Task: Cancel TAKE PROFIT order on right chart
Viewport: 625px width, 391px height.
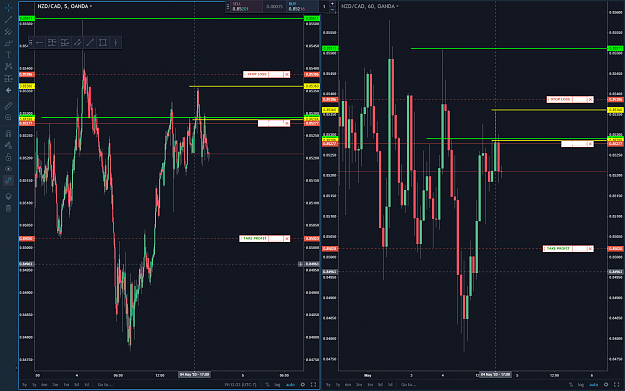Action: pos(590,249)
